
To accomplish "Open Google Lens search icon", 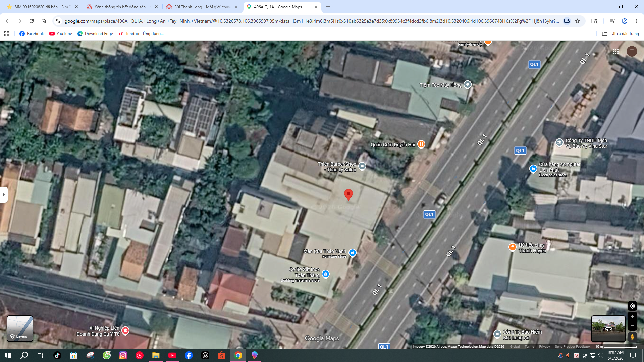I will click(594, 21).
